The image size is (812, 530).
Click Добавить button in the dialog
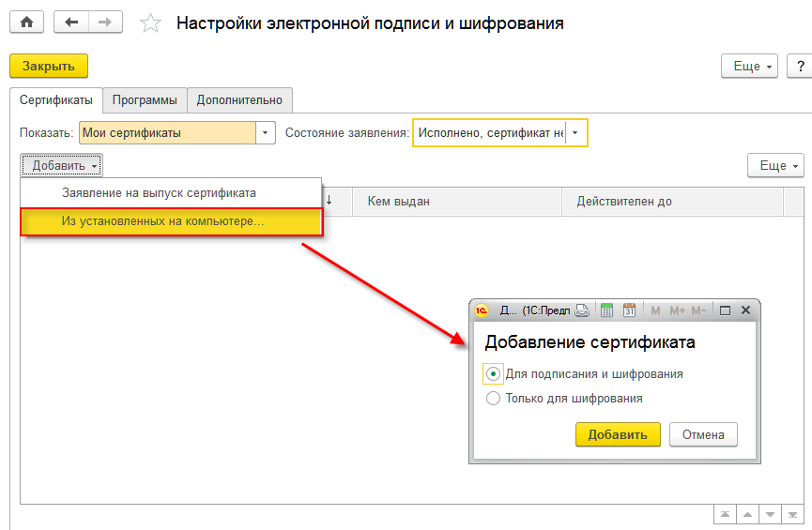(618, 434)
